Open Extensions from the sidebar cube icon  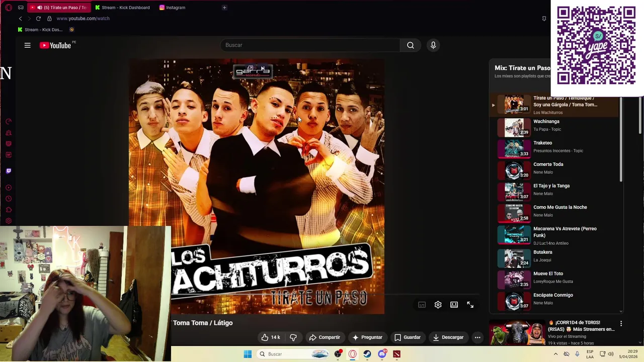(x=9, y=210)
